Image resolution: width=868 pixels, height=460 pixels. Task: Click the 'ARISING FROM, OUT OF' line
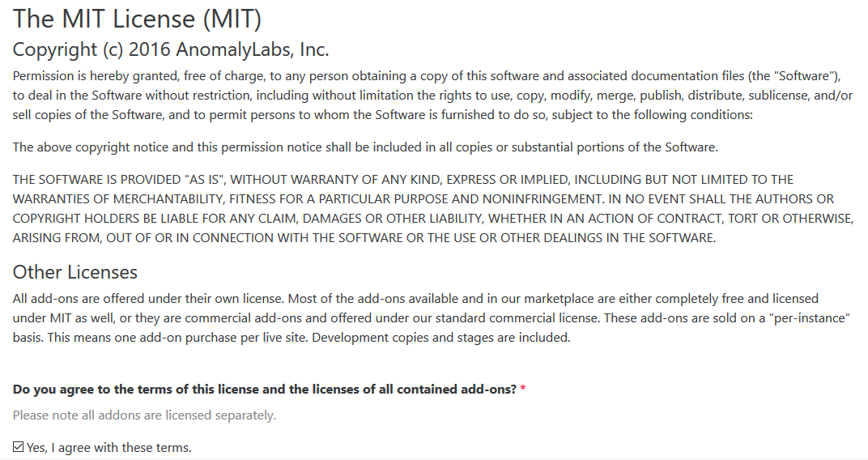click(x=364, y=238)
